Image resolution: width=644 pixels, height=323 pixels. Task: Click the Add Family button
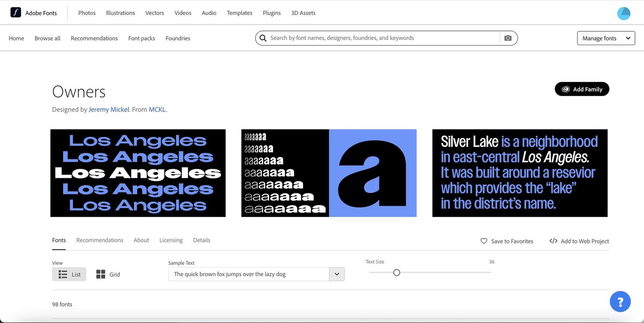click(x=582, y=89)
